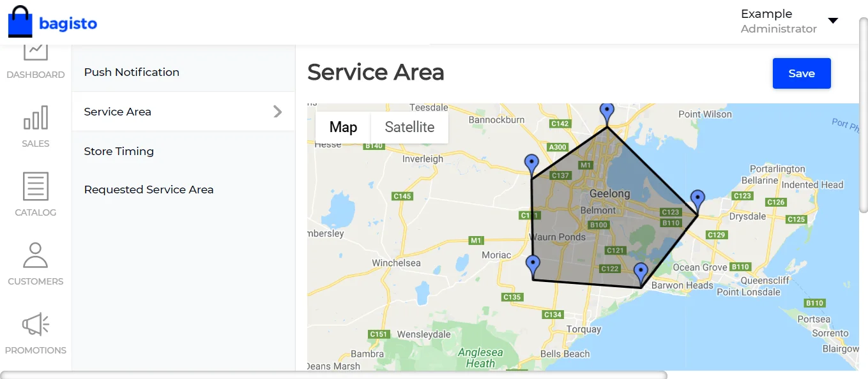Open the Sales bar chart icon
This screenshot has width=868, height=379.
[35, 118]
